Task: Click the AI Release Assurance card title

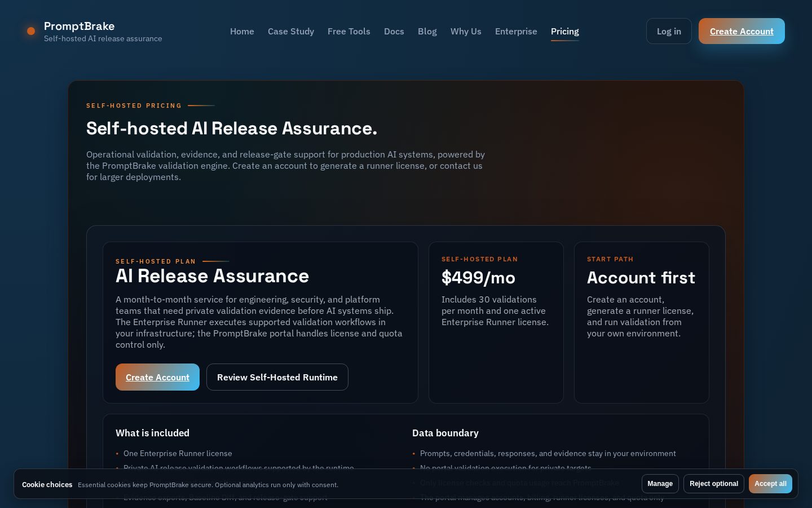Action: pyautogui.click(x=212, y=275)
